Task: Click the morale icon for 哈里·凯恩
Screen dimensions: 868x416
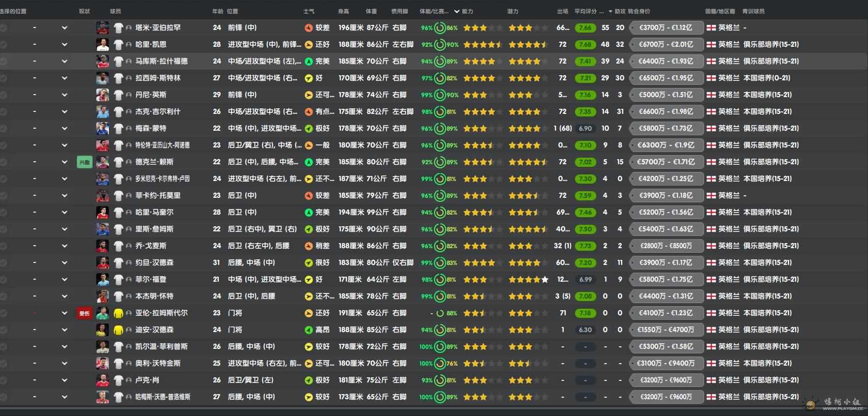Action: [x=308, y=45]
